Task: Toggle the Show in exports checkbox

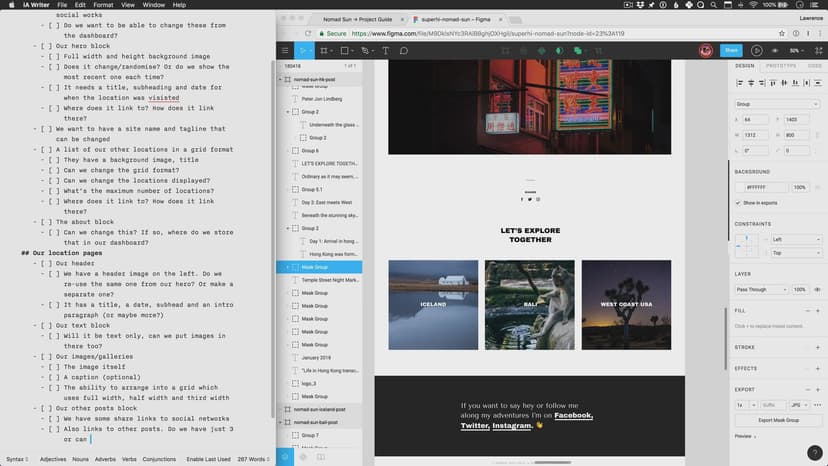Action: pyautogui.click(x=739, y=202)
